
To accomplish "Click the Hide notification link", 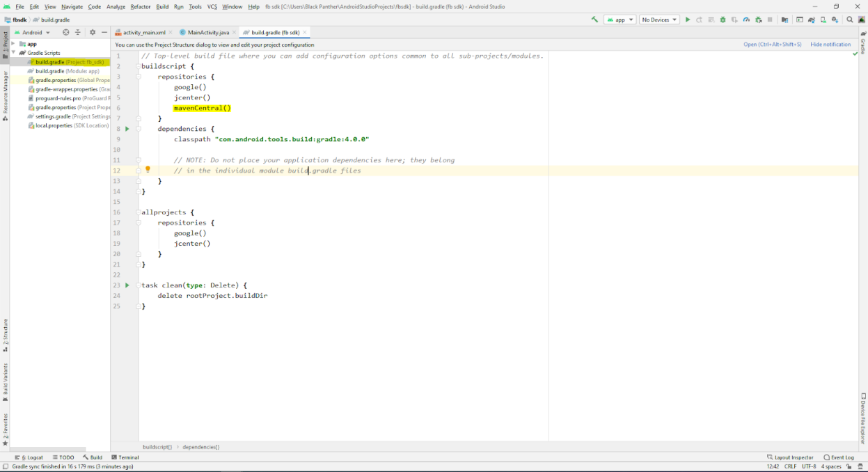I will [x=830, y=45].
